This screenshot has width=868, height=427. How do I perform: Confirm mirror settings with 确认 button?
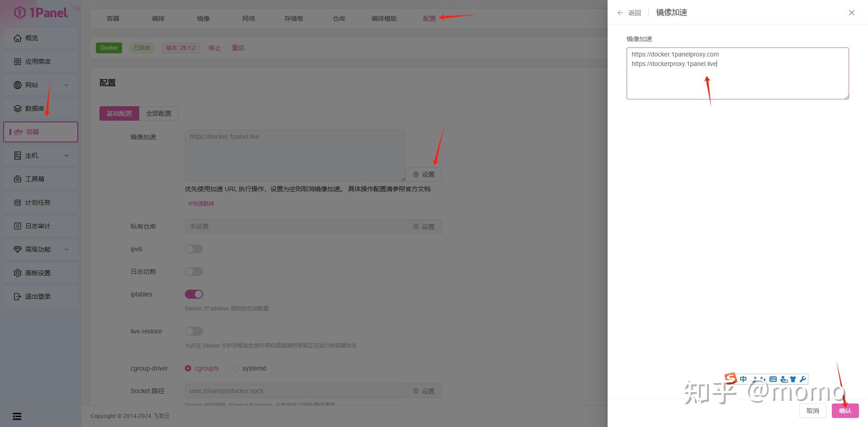[844, 410]
